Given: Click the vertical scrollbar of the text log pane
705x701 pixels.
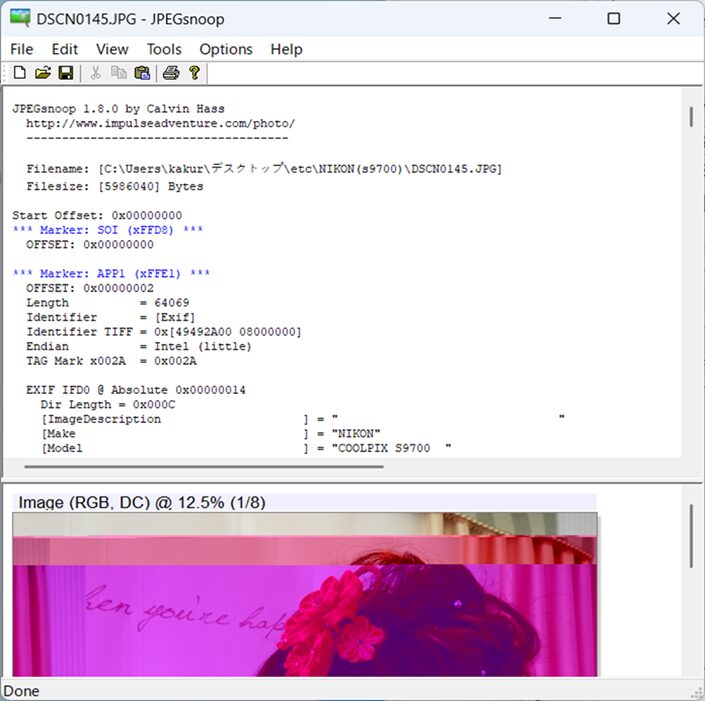Looking at the screenshot, I should coord(691,117).
